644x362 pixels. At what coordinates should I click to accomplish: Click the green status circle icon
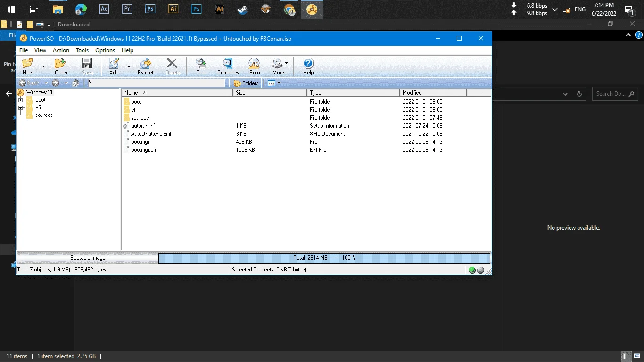pyautogui.click(x=472, y=270)
